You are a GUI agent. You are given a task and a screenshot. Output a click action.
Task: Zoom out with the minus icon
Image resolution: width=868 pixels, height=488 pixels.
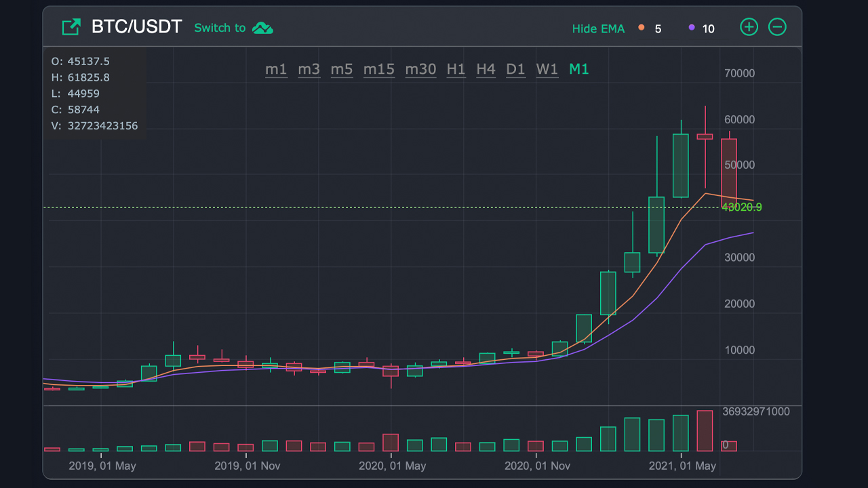[x=777, y=27]
